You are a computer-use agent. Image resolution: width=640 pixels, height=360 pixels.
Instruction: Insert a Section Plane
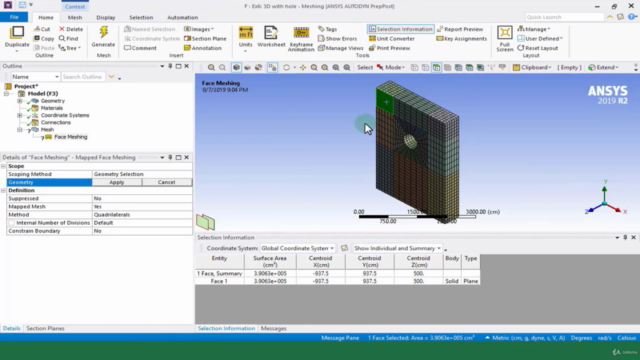(205, 38)
